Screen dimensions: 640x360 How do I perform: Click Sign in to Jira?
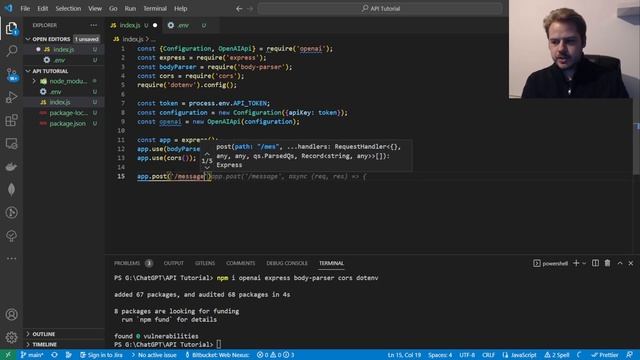point(101,355)
